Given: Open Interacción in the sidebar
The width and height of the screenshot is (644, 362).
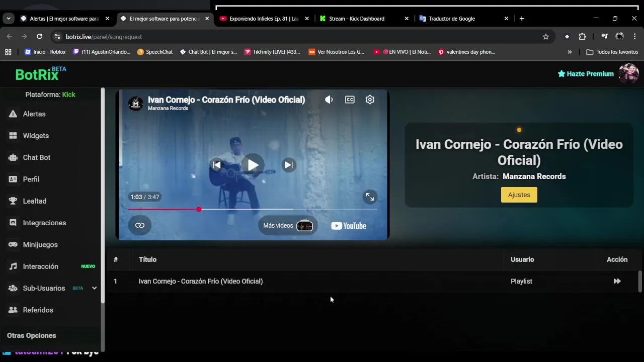Looking at the screenshot, I should click(41, 266).
